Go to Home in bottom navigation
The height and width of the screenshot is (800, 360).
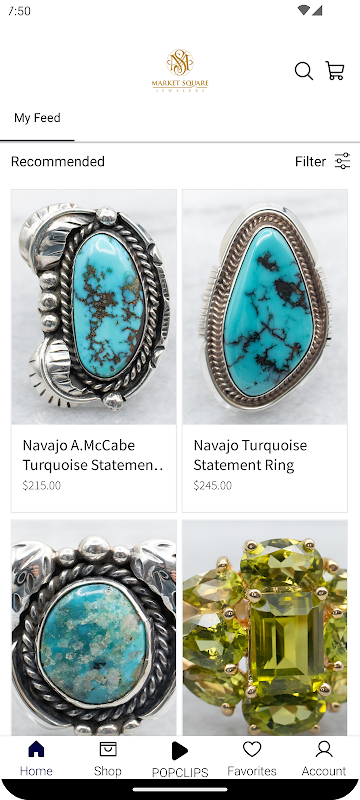tap(36, 758)
